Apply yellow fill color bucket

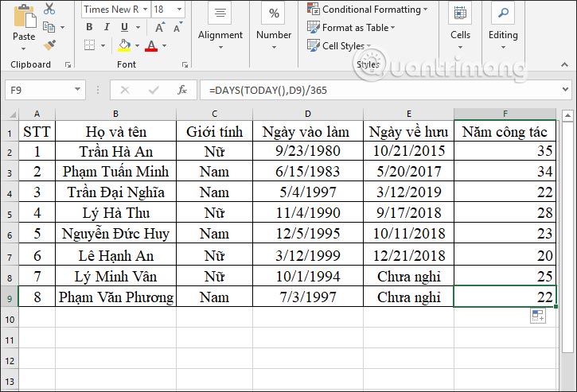(124, 45)
